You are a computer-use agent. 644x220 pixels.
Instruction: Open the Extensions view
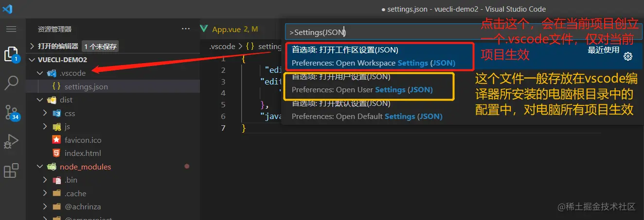[x=11, y=171]
